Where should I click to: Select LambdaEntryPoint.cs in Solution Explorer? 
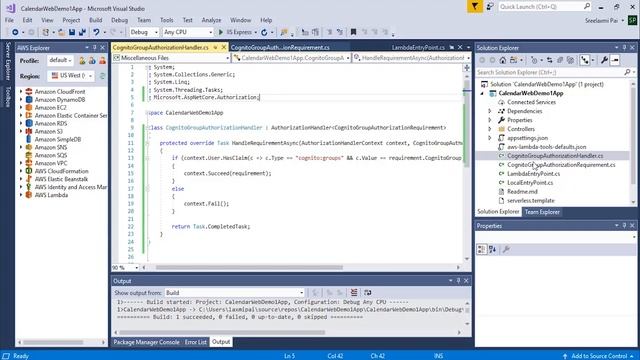tap(533, 174)
